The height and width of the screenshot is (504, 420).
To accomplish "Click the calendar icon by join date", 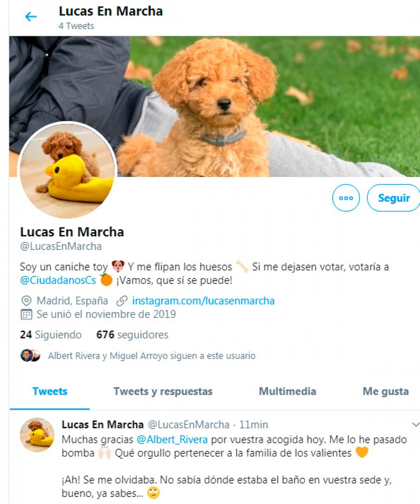I will [x=26, y=314].
